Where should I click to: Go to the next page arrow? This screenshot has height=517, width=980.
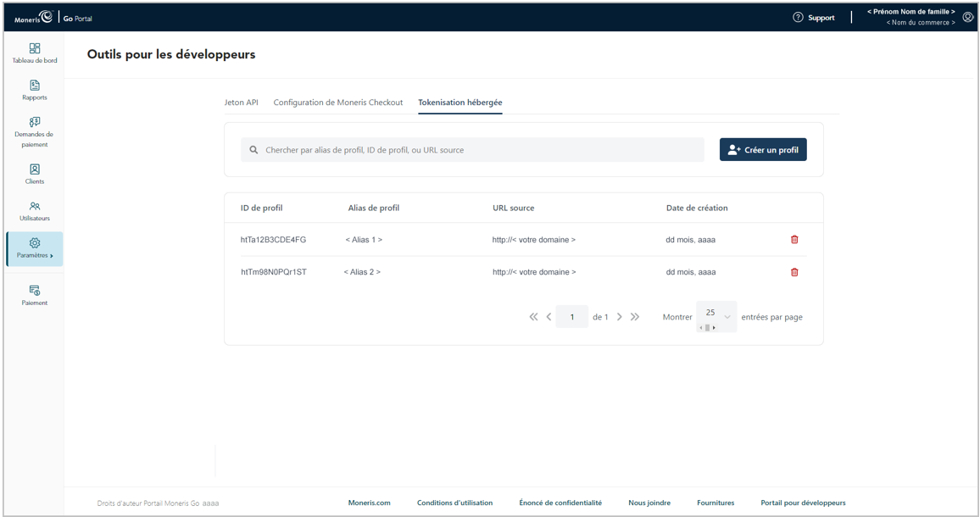[x=620, y=317]
